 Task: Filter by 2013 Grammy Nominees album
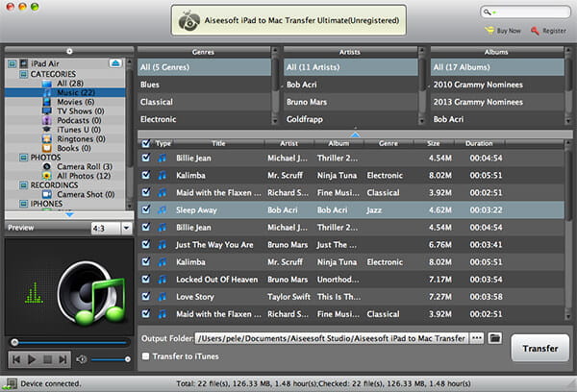(x=497, y=102)
